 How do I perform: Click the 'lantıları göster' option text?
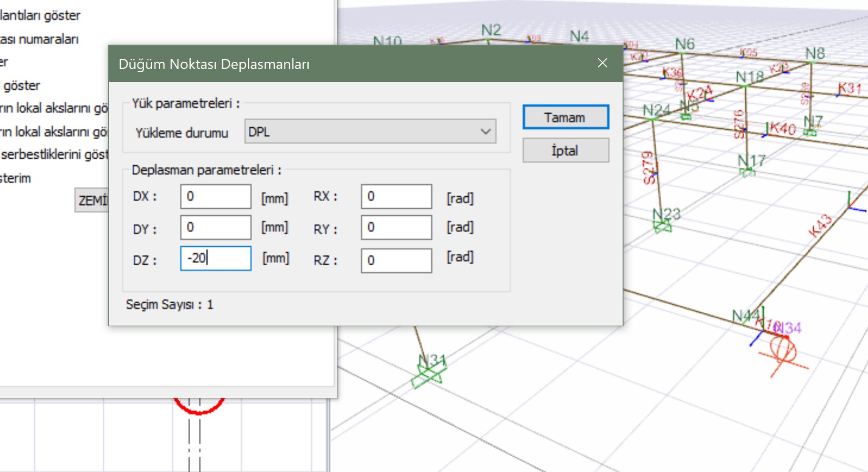click(40, 15)
